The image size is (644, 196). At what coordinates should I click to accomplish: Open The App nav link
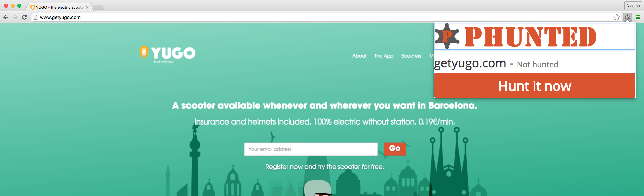pos(384,56)
